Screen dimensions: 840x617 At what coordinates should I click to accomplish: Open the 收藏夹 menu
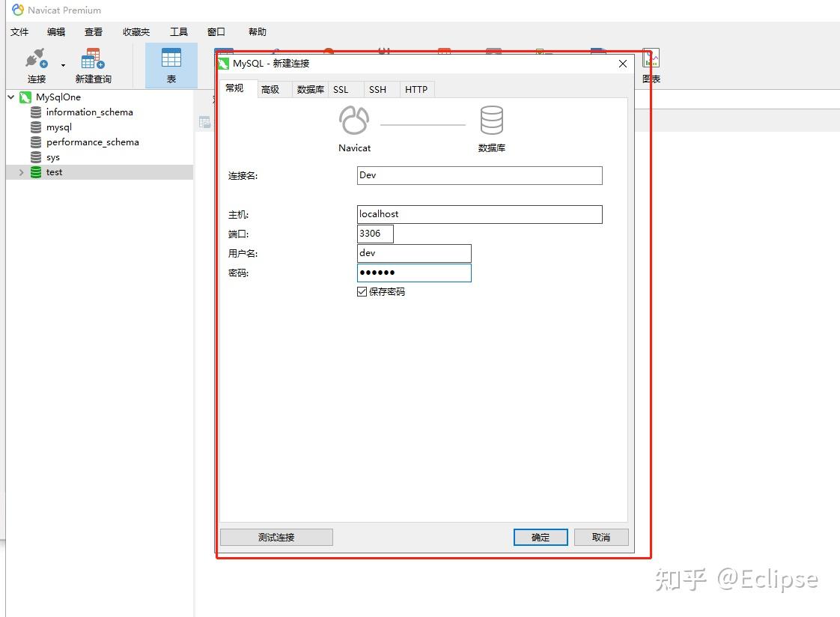click(x=136, y=32)
